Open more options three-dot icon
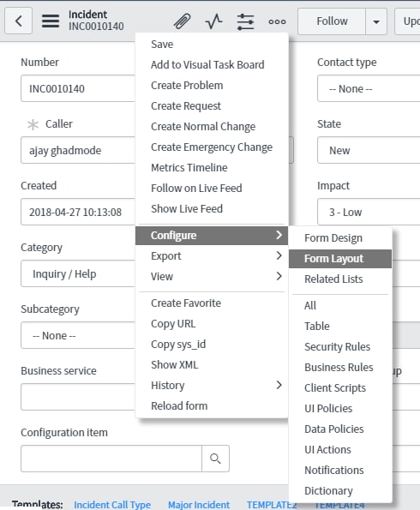This screenshot has height=510, width=420. 277,21
